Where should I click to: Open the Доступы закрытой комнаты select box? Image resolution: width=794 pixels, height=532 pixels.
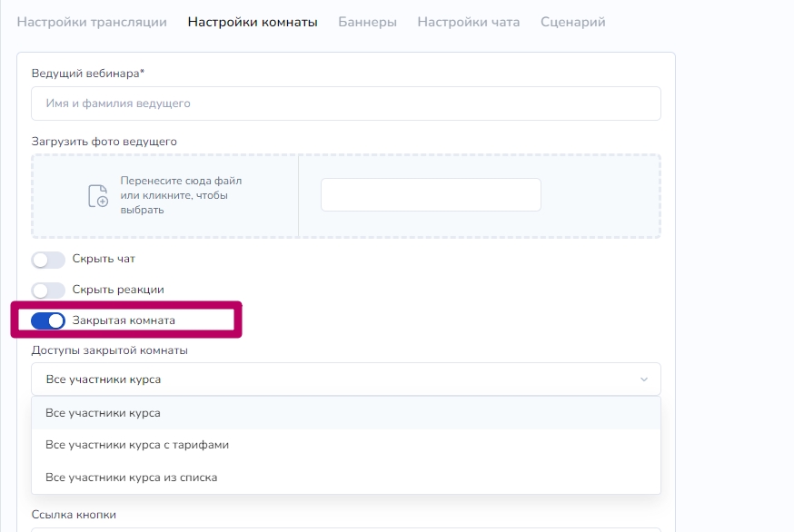coord(345,379)
